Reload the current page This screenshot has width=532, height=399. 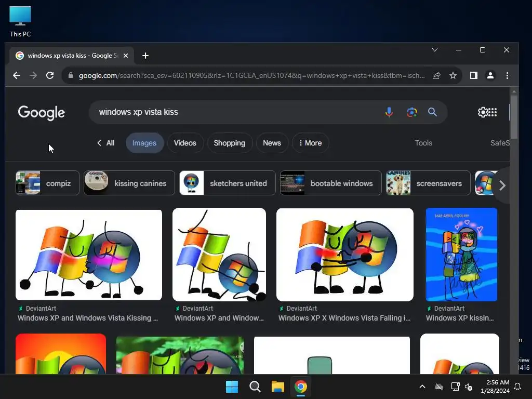(x=50, y=75)
